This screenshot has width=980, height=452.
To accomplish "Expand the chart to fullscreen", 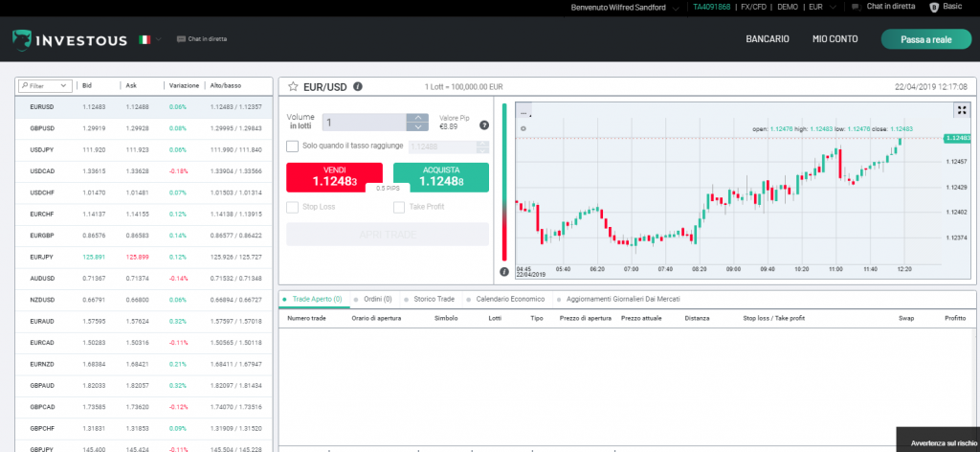I will point(962,110).
